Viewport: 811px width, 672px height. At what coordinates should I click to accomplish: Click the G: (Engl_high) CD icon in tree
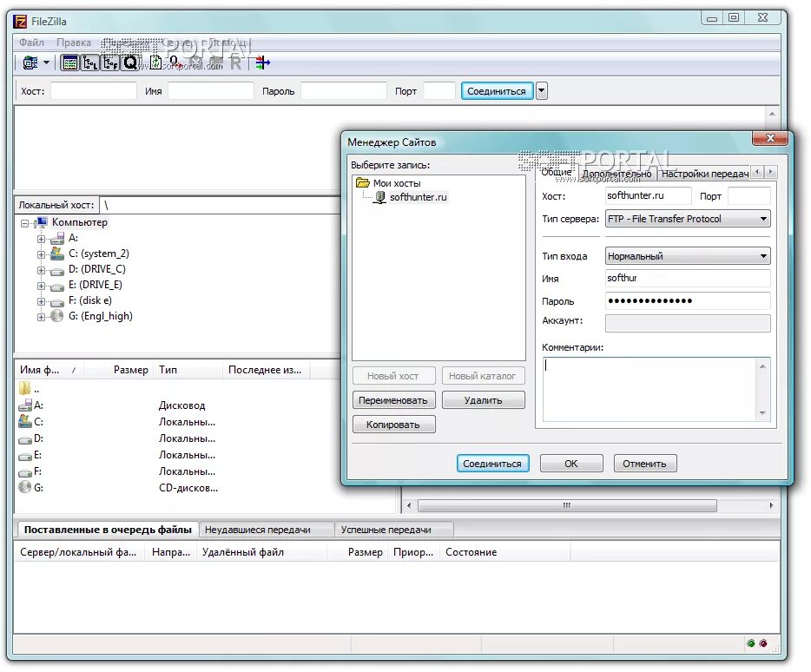[57, 316]
